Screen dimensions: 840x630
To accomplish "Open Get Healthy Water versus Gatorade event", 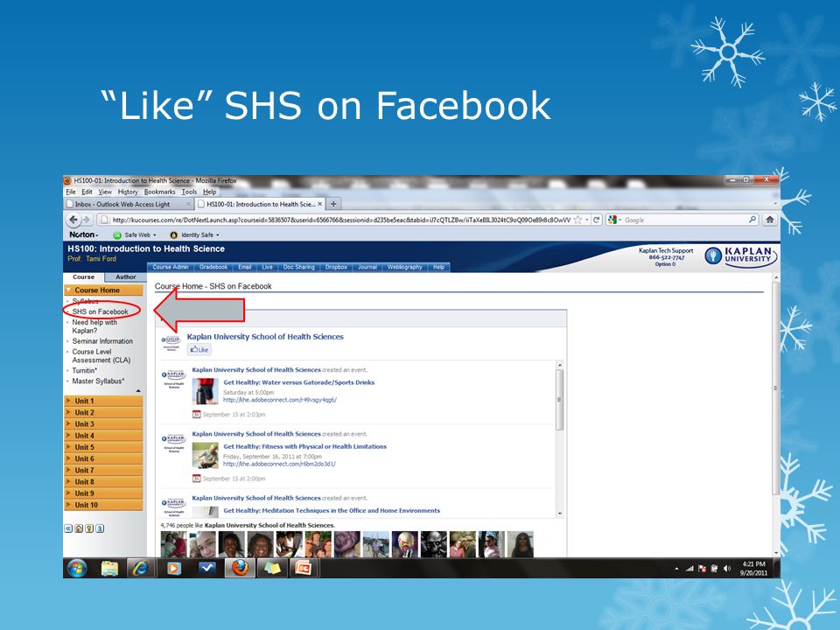I will point(298,382).
